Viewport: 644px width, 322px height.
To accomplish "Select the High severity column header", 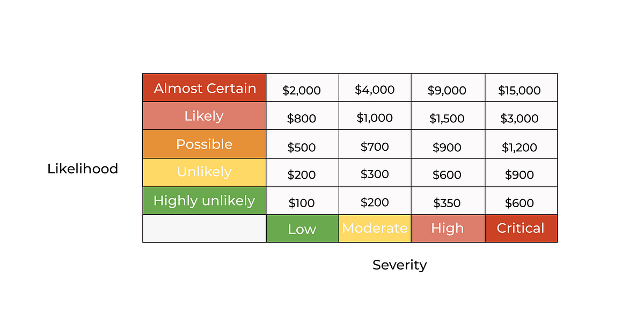I will 448,229.
